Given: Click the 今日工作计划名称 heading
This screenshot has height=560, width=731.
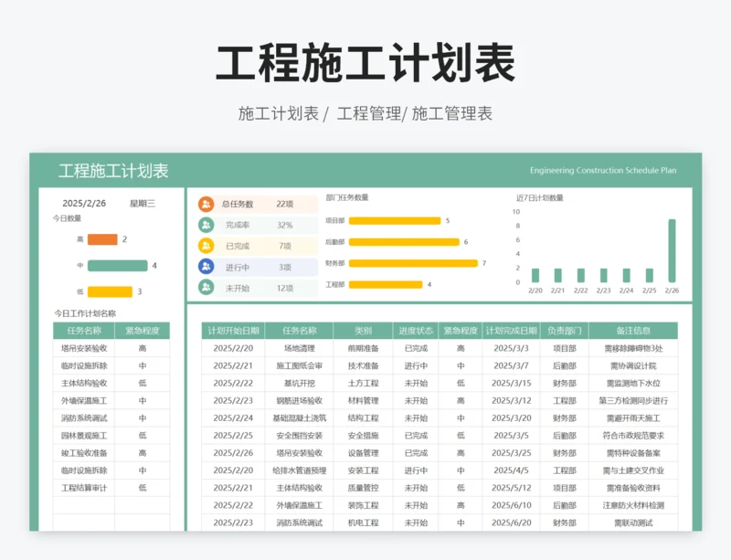Looking at the screenshot, I should tap(85, 313).
